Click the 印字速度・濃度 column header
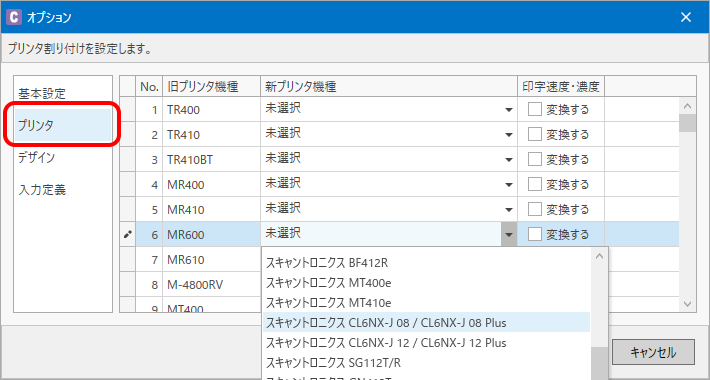 click(x=561, y=86)
